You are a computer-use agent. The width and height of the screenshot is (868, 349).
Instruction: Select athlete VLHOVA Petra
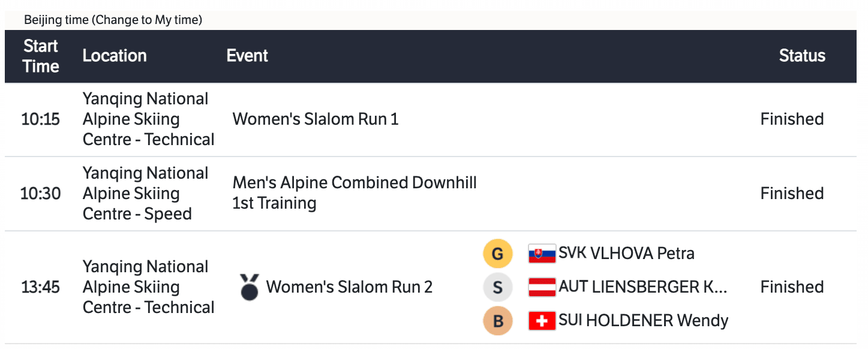[x=626, y=253]
